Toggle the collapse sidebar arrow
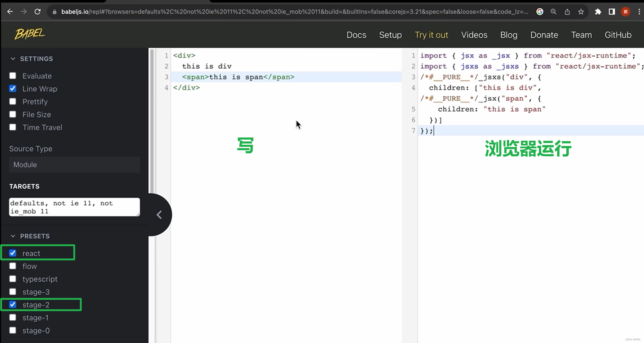 tap(159, 214)
